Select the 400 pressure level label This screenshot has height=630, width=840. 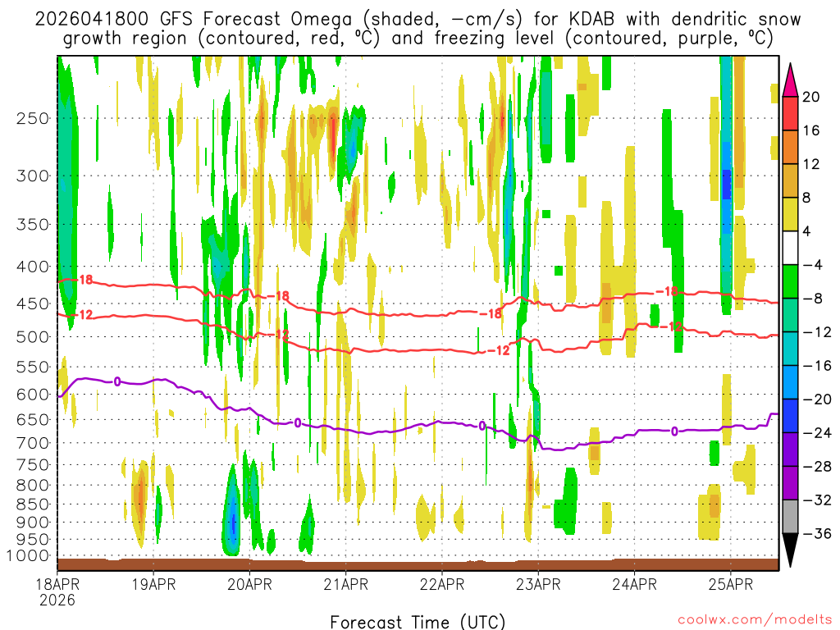[33, 267]
